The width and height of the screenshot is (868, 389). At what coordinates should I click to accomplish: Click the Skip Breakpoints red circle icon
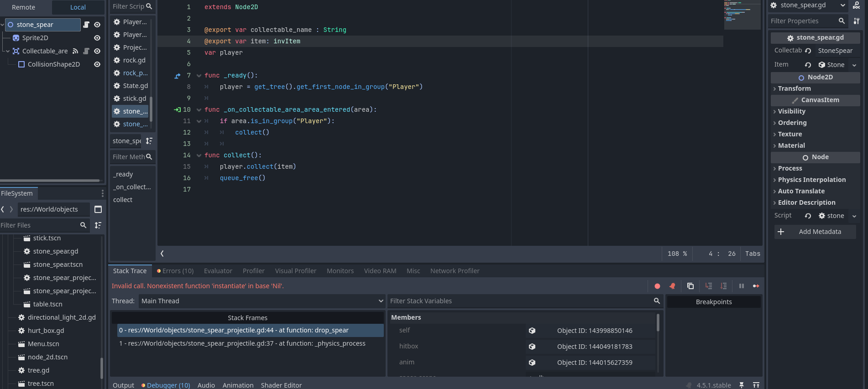pos(657,286)
